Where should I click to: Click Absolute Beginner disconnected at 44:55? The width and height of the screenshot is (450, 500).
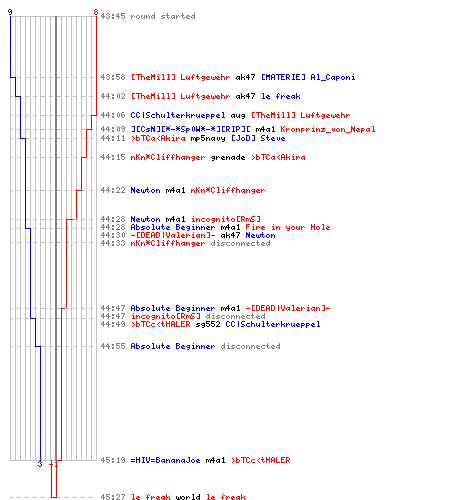tap(205, 346)
